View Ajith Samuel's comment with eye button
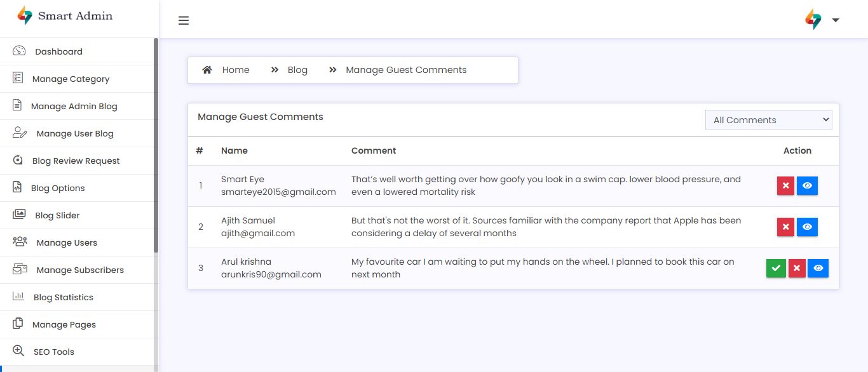The height and width of the screenshot is (372, 868). tap(807, 227)
